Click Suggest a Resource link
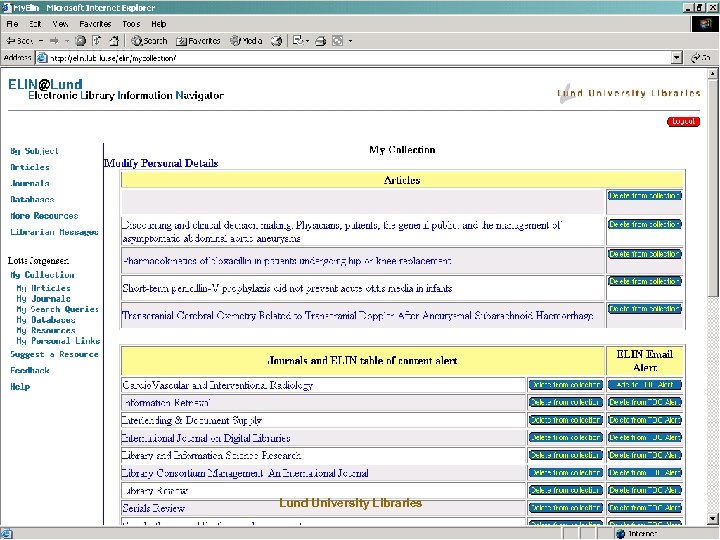 pos(54,354)
